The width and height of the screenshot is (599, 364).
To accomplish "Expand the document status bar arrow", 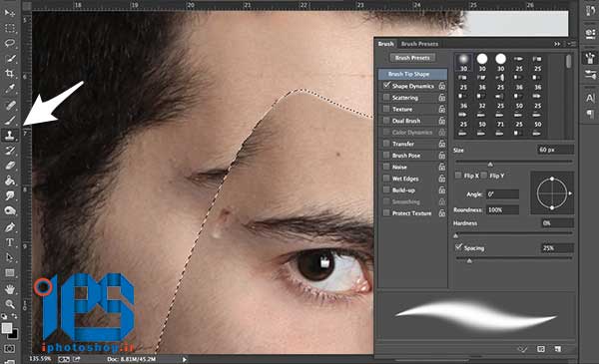I will click(185, 359).
